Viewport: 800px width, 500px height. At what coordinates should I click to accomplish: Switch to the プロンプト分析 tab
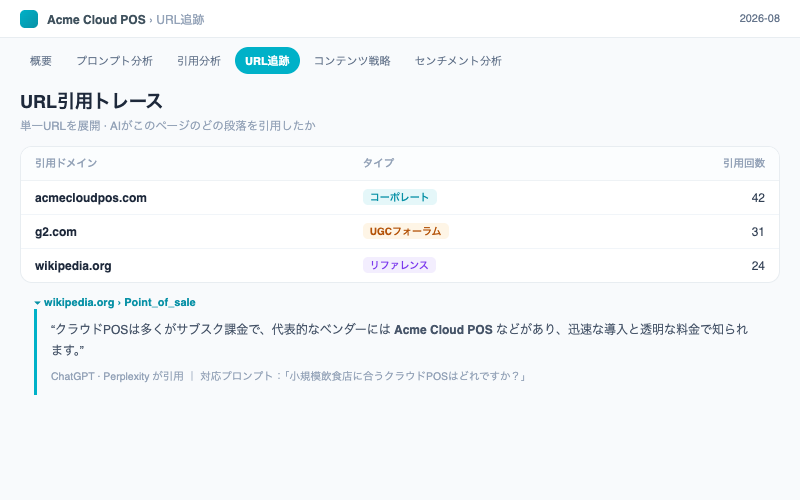pos(114,61)
